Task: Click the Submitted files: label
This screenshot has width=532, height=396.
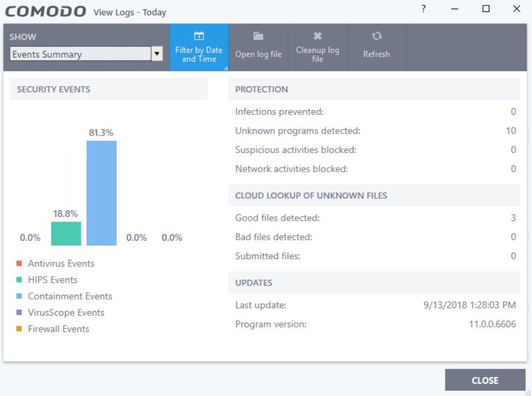Action: click(268, 255)
